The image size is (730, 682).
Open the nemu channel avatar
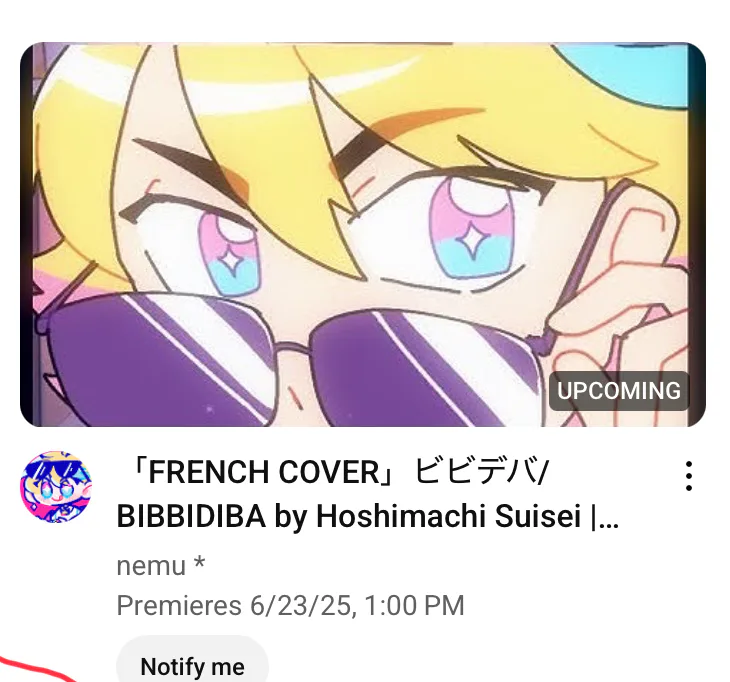56,487
